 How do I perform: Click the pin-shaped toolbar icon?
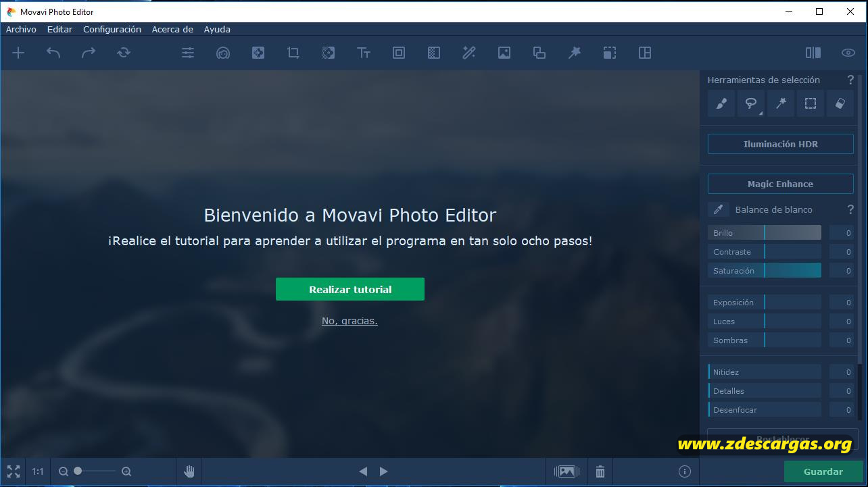[575, 53]
